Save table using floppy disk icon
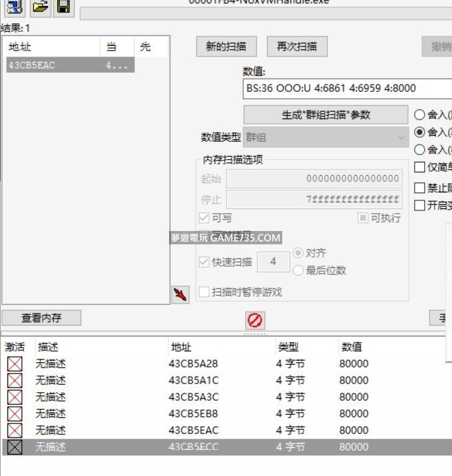This screenshot has width=452, height=476. tap(64, 7)
